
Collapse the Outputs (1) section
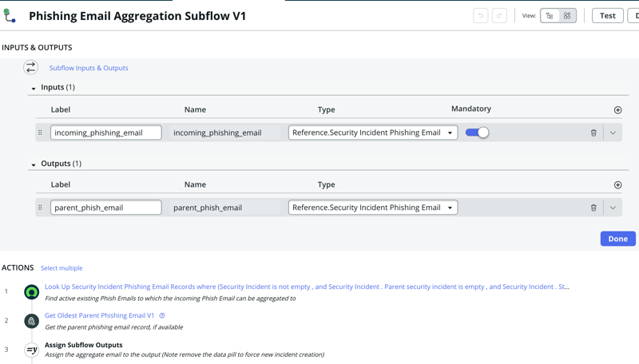click(34, 164)
